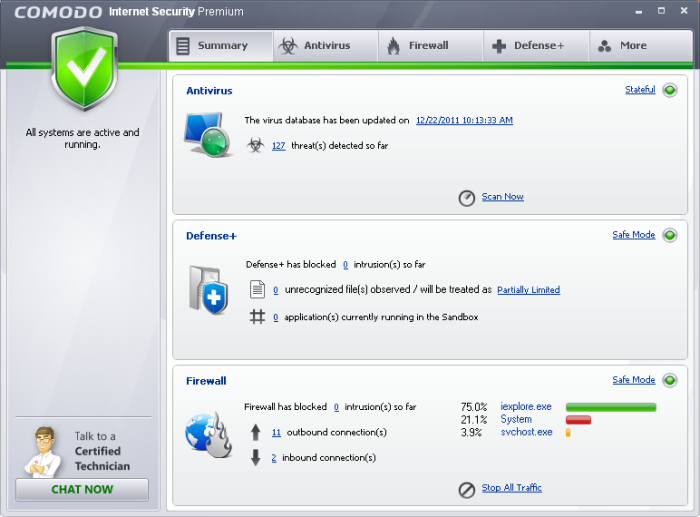Viewport: 700px width, 517px height.
Task: Open the virus database update date link
Action: pyautogui.click(x=464, y=120)
